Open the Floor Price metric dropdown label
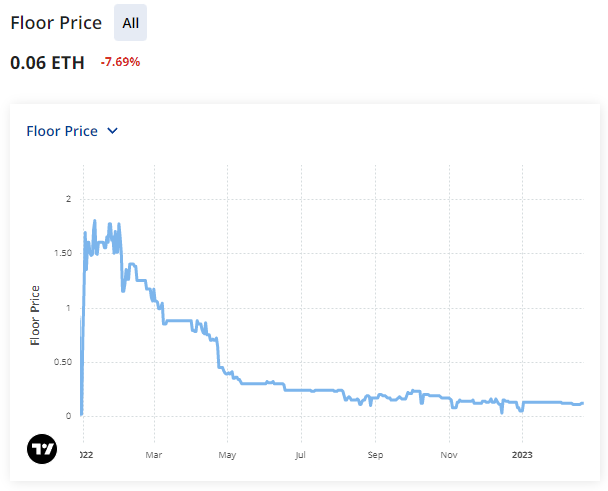The image size is (608, 491). 62,131
